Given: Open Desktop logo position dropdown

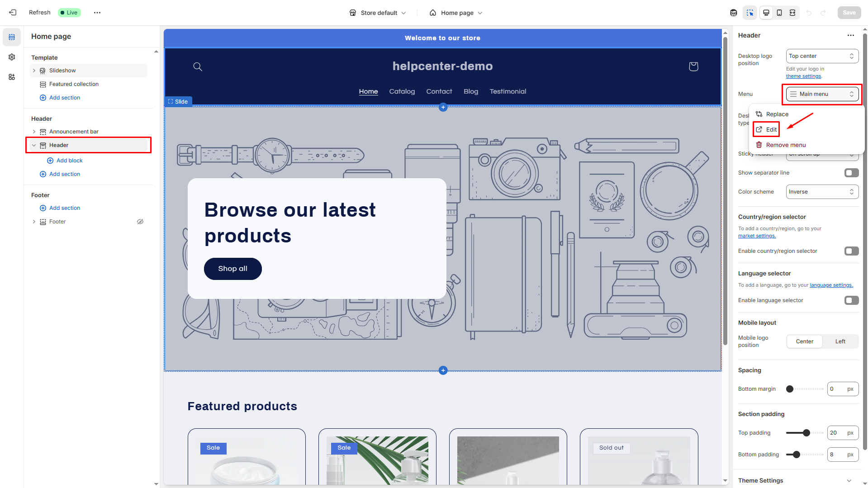Looking at the screenshot, I should point(822,56).
